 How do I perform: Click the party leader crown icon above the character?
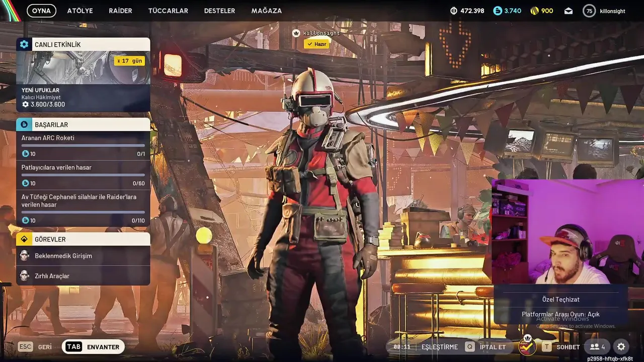[296, 33]
